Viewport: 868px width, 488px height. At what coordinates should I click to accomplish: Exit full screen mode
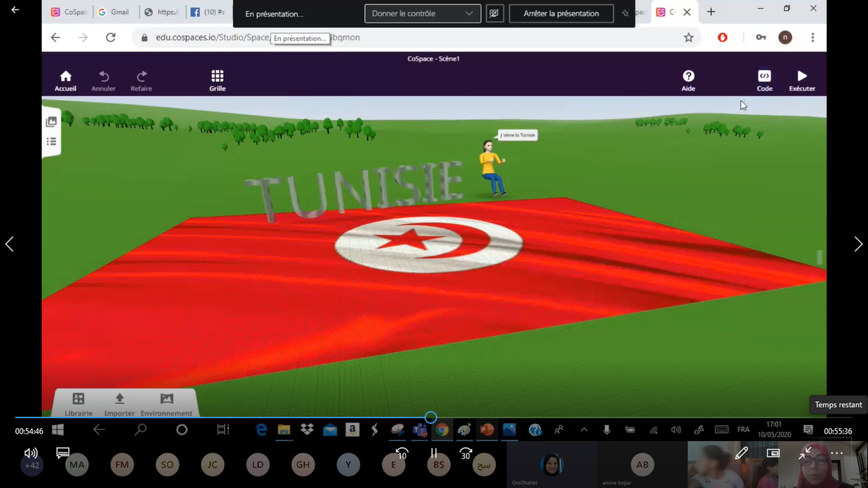tap(805, 453)
